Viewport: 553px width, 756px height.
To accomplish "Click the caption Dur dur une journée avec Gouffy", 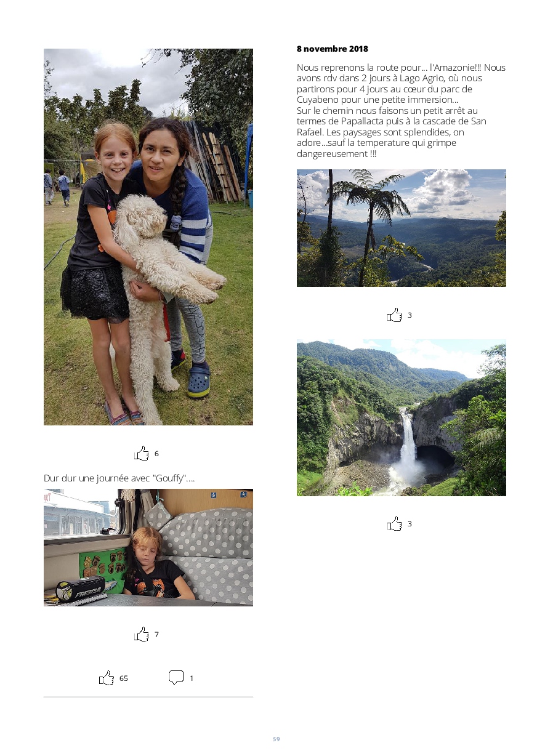I will point(119,478).
